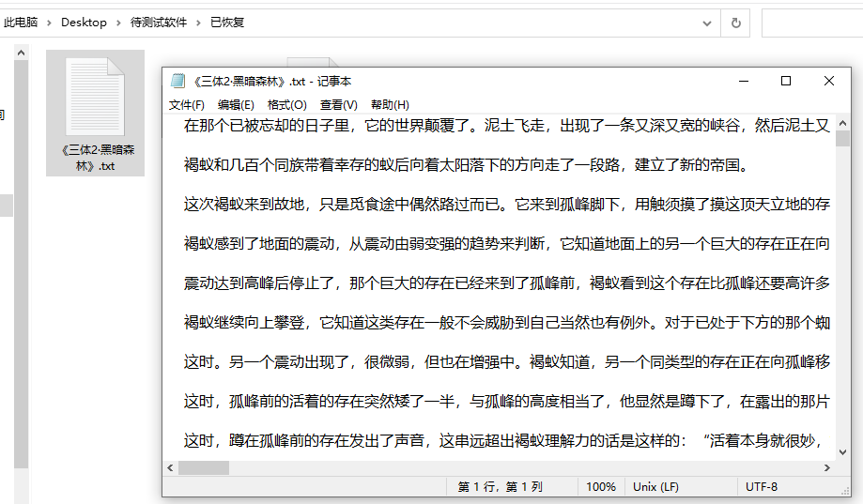Open the 查看(V) menu in Notepad
This screenshot has height=504, width=863.
tap(338, 104)
